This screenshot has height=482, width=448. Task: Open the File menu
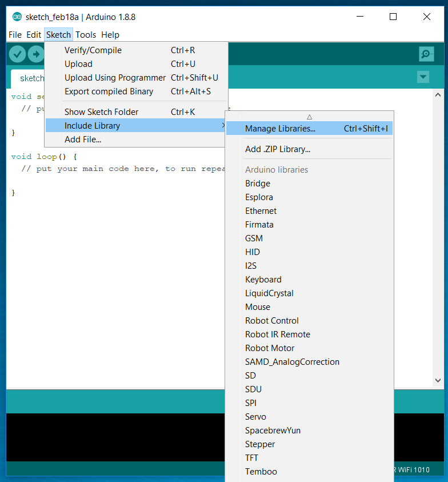point(15,35)
